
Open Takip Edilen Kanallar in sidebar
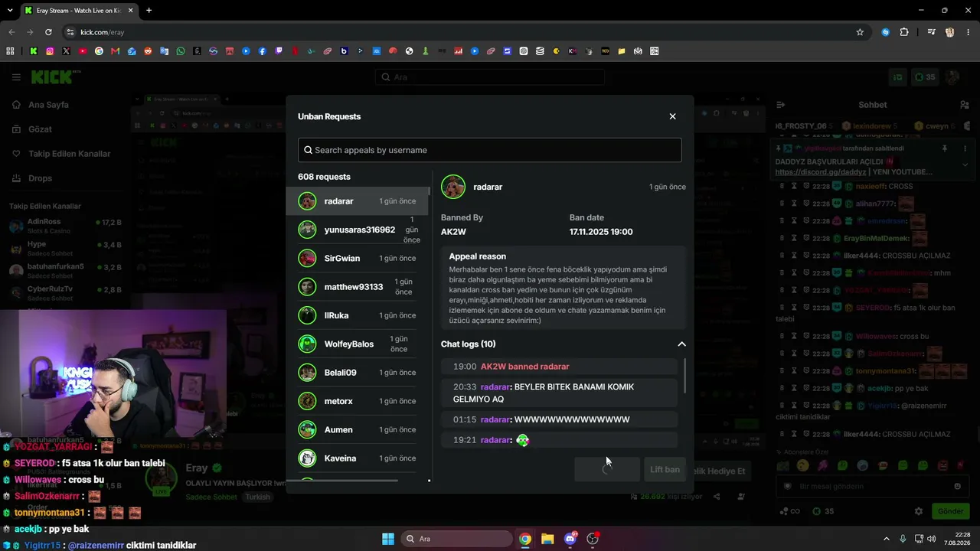point(69,154)
